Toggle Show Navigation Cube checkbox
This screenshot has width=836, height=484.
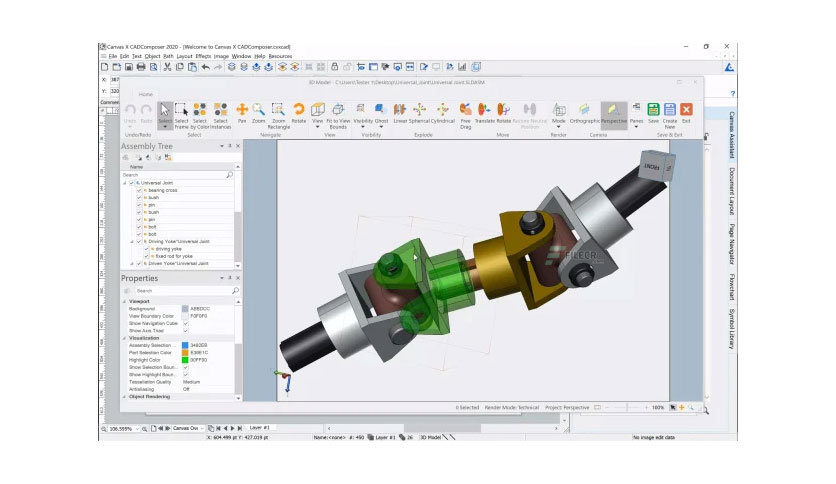click(x=186, y=324)
